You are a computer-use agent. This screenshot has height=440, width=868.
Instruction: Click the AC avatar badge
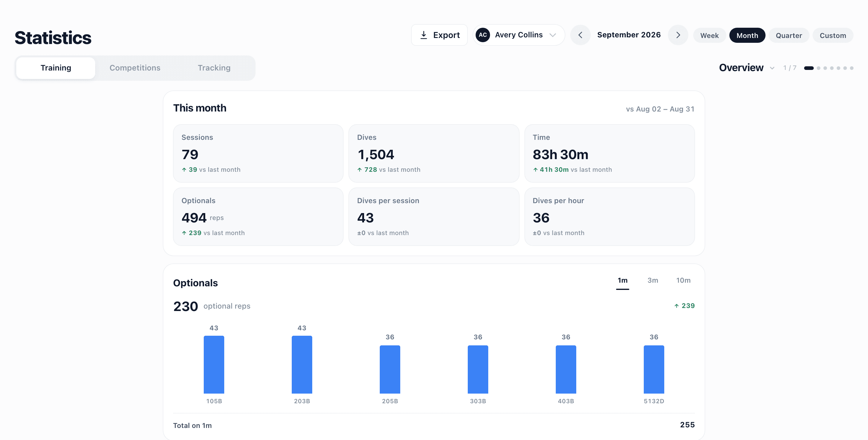pos(483,35)
